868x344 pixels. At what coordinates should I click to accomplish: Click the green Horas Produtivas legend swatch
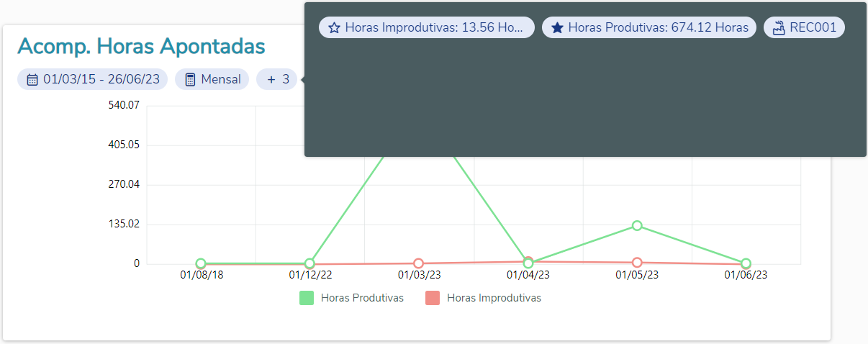point(307,298)
